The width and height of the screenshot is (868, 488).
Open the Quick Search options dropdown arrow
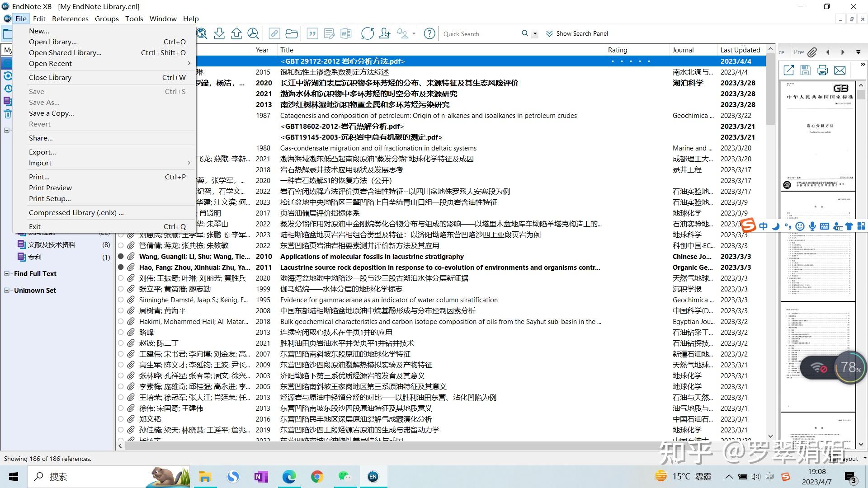pos(535,33)
